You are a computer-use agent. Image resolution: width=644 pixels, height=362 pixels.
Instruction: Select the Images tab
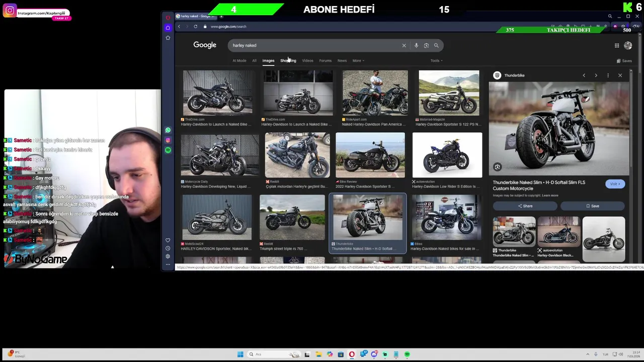tap(268, 61)
